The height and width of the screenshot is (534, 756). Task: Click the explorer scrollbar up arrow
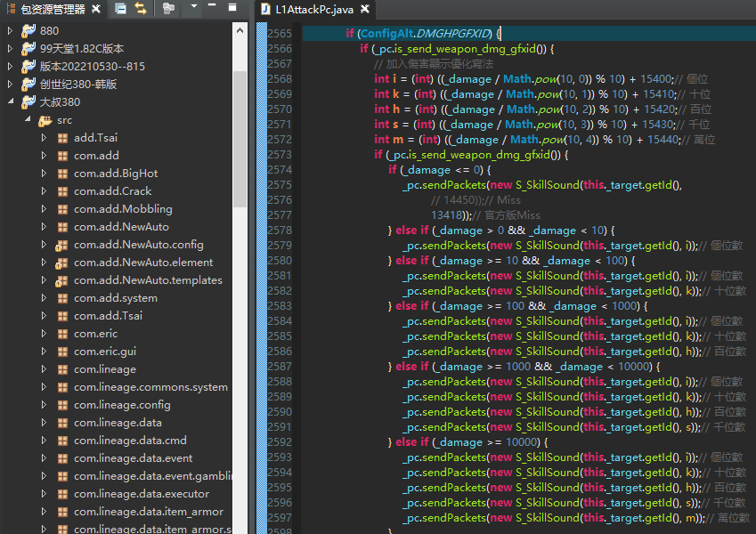(240, 31)
